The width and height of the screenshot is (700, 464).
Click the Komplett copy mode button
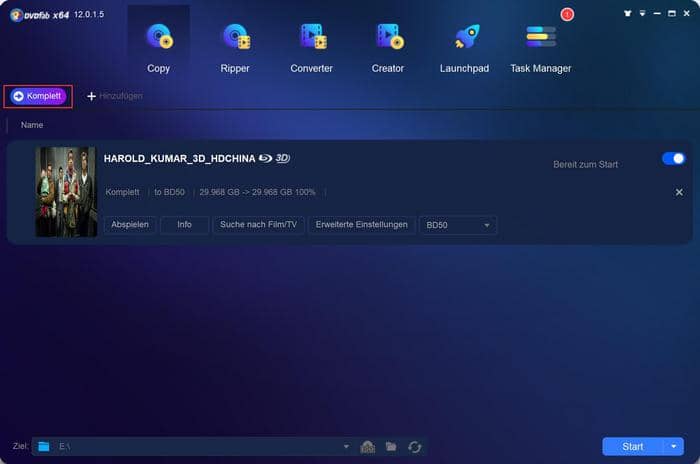38,96
